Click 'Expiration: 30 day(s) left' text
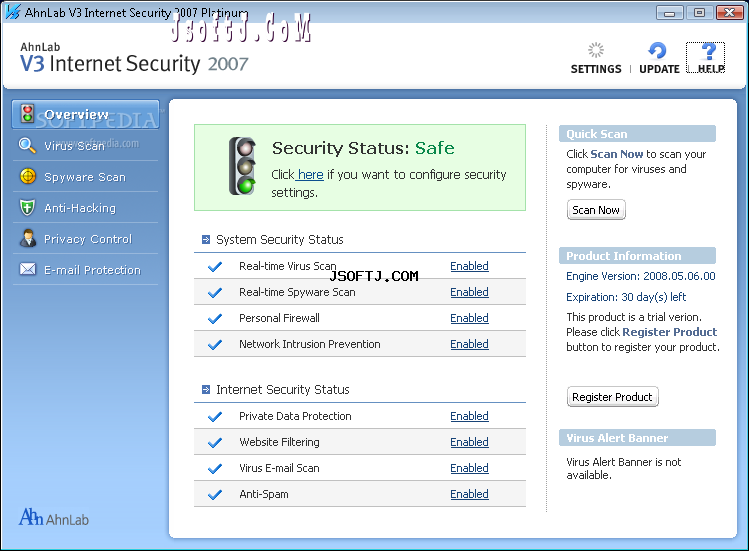The image size is (749, 551). 626,297
